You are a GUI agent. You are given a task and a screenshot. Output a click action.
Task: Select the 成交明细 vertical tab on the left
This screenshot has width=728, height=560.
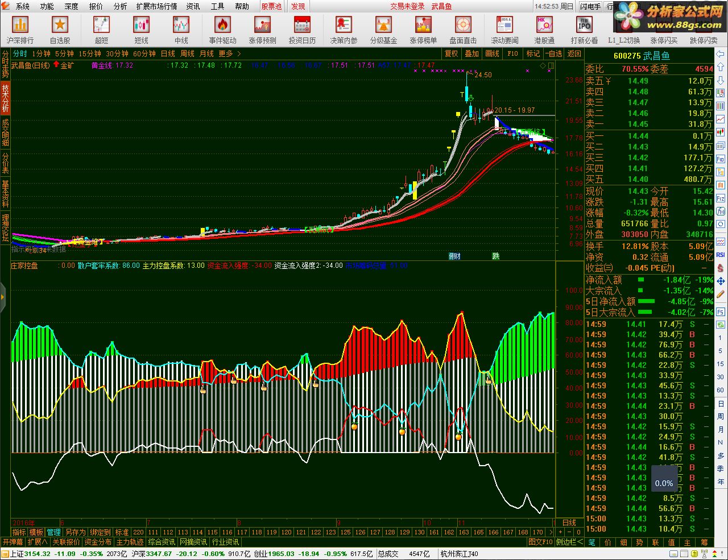(x=5, y=132)
